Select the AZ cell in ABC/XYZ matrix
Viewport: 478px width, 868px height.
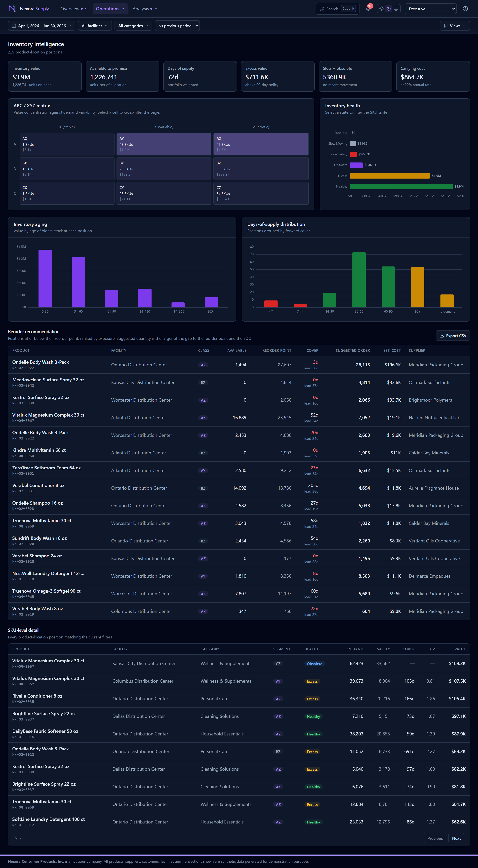pos(261,144)
